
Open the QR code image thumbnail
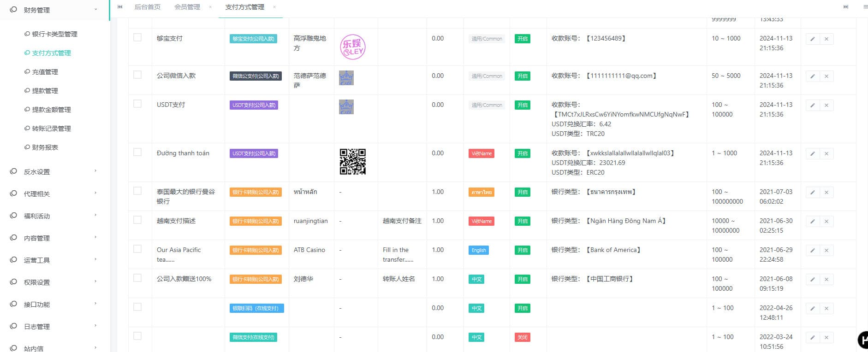pos(352,162)
